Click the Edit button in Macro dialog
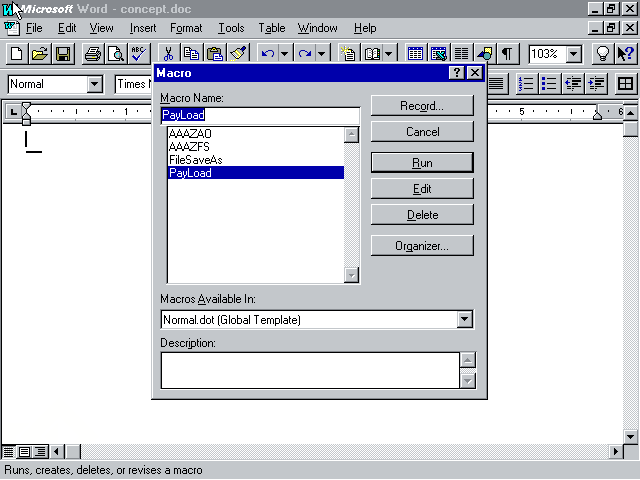Screen dimensions: 640x480 click(x=422, y=189)
